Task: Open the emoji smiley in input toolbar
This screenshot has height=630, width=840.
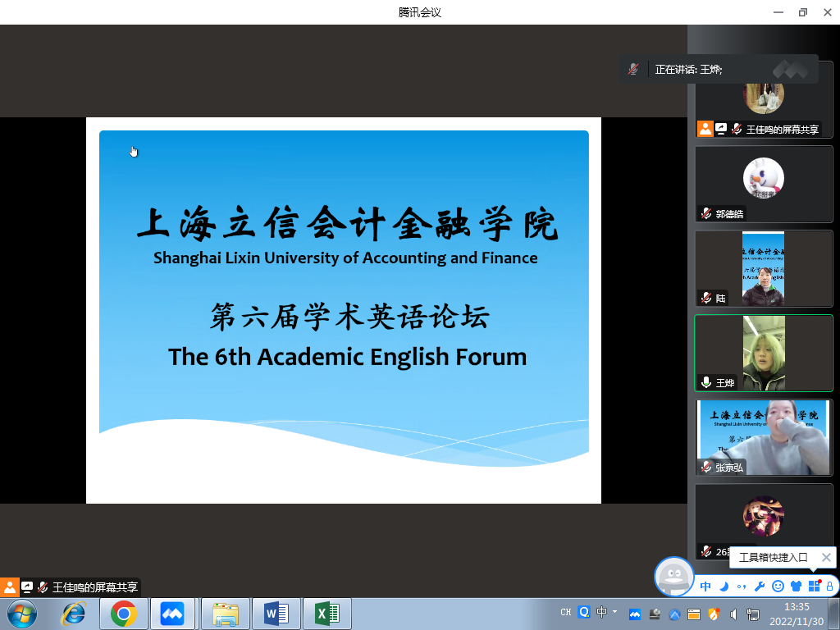Action: pos(778,586)
